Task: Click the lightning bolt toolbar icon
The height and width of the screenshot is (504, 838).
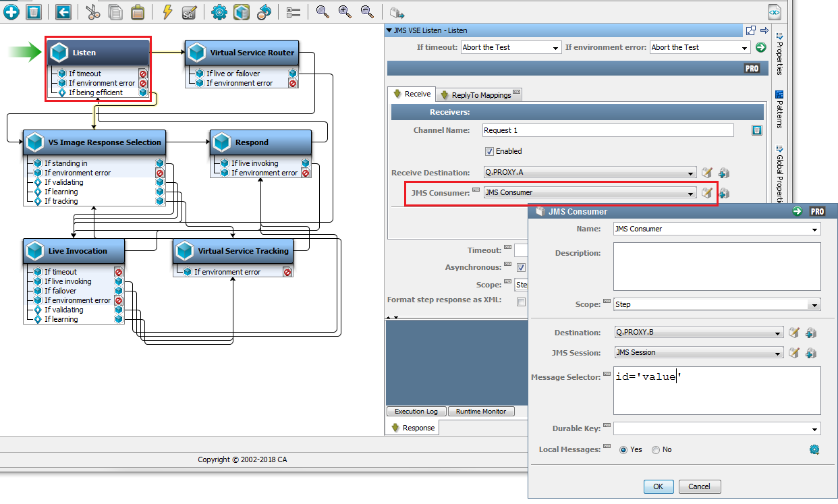Action: point(167,11)
